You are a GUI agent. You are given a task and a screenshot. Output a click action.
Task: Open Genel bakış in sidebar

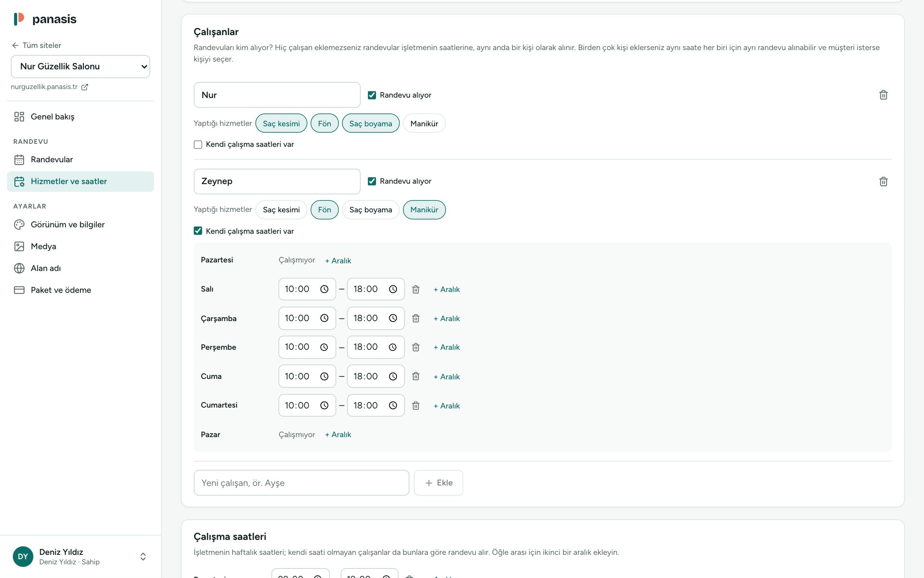pos(80,117)
